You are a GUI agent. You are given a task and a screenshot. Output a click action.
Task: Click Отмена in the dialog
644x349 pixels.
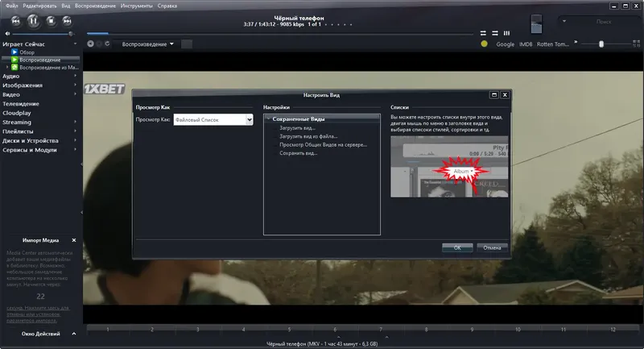pyautogui.click(x=492, y=248)
